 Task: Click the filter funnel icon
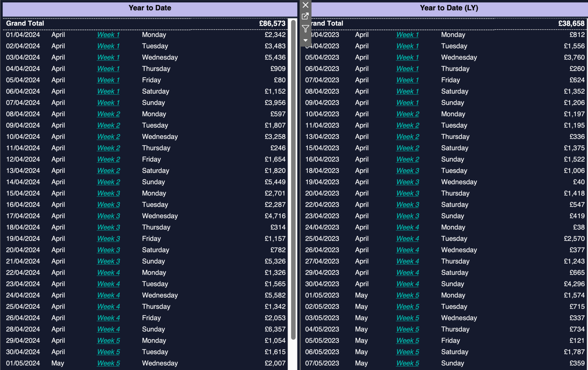(x=305, y=29)
